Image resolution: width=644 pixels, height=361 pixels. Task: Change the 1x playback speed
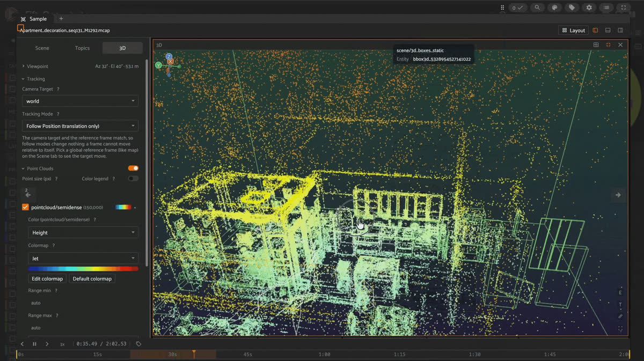click(x=62, y=344)
